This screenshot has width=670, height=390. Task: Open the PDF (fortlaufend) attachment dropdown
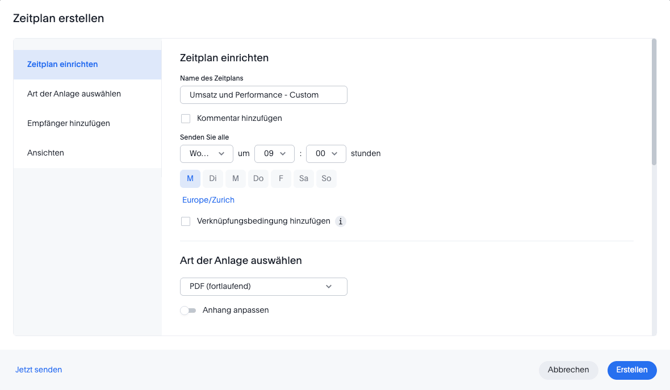click(x=264, y=287)
